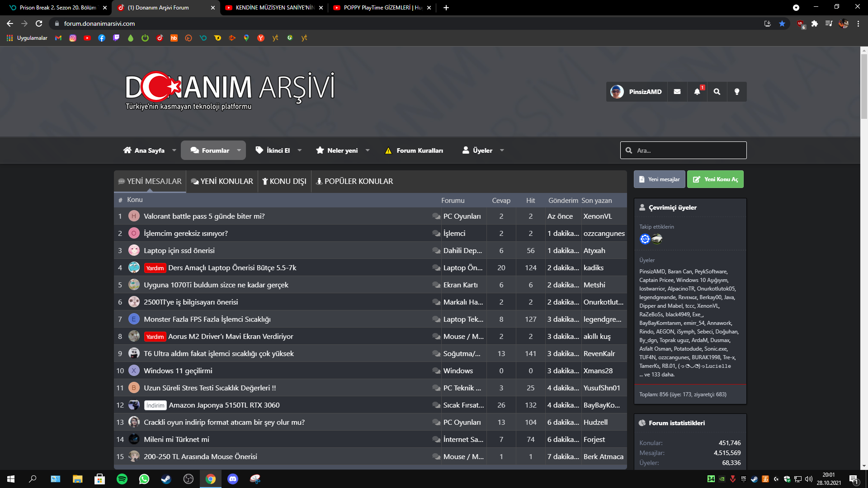Switch to YENİ MESAJLAR tab
This screenshot has height=488, width=868.
pyautogui.click(x=150, y=181)
